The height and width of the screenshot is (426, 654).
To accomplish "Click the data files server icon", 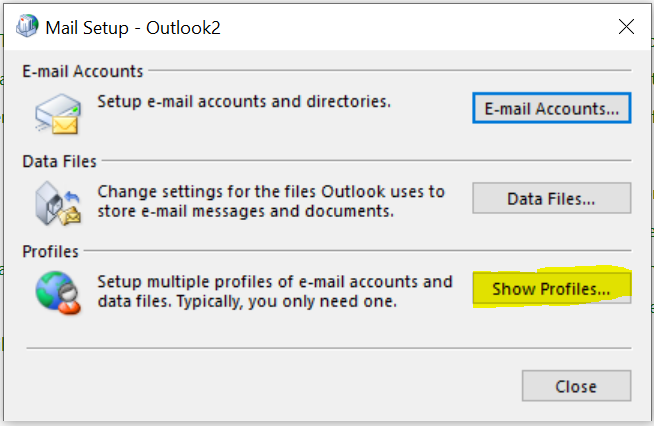I will pyautogui.click(x=58, y=203).
